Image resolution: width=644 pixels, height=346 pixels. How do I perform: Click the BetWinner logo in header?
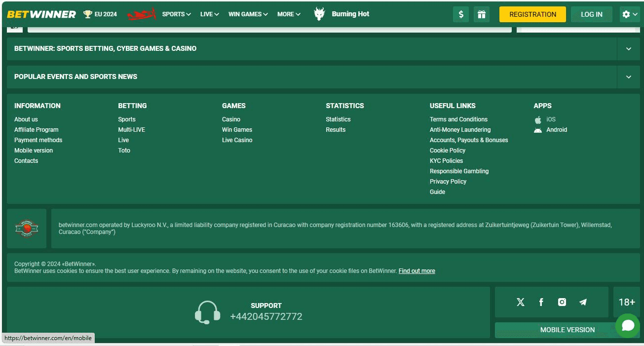click(41, 14)
